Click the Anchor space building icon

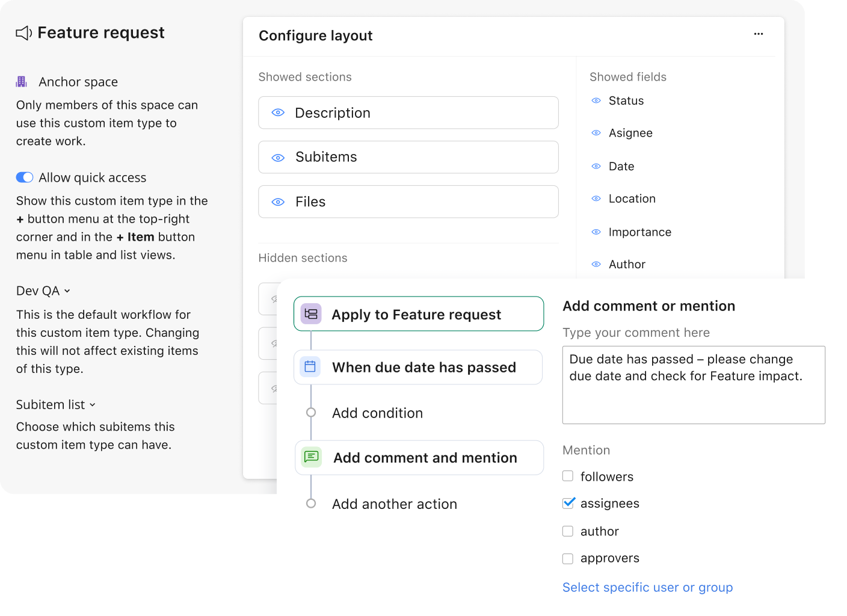(x=22, y=82)
